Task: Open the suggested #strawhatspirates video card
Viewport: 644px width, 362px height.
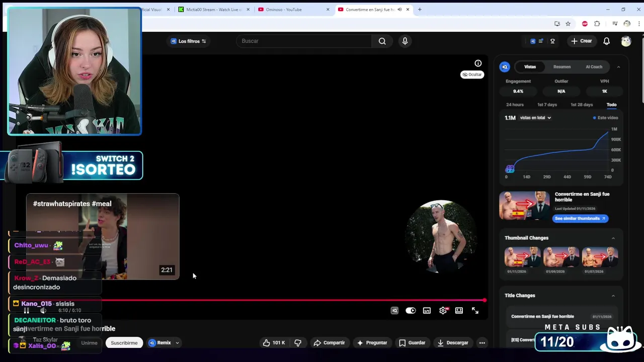Action: (x=103, y=236)
